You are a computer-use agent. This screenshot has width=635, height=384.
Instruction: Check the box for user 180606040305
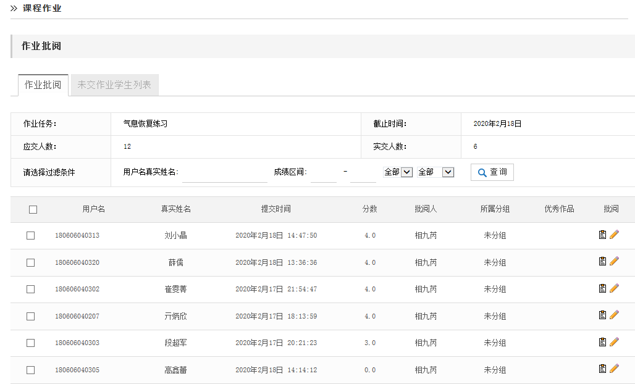pyautogui.click(x=30, y=370)
